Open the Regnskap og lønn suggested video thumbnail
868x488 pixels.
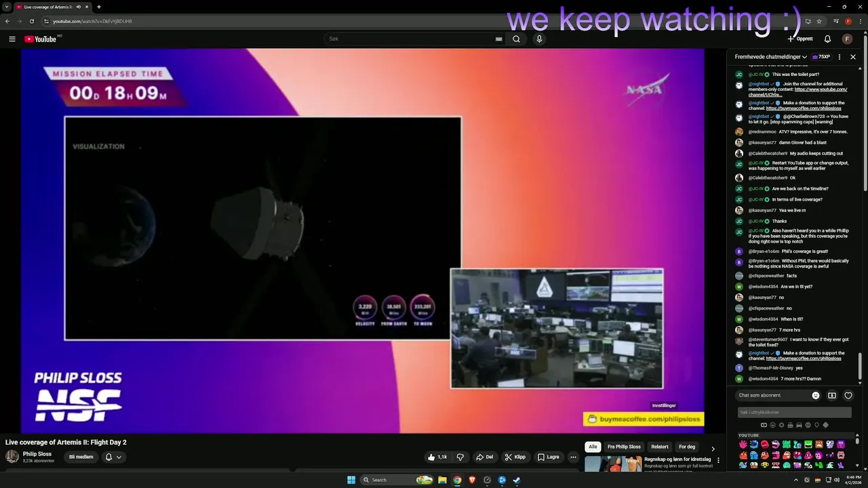[x=612, y=464]
